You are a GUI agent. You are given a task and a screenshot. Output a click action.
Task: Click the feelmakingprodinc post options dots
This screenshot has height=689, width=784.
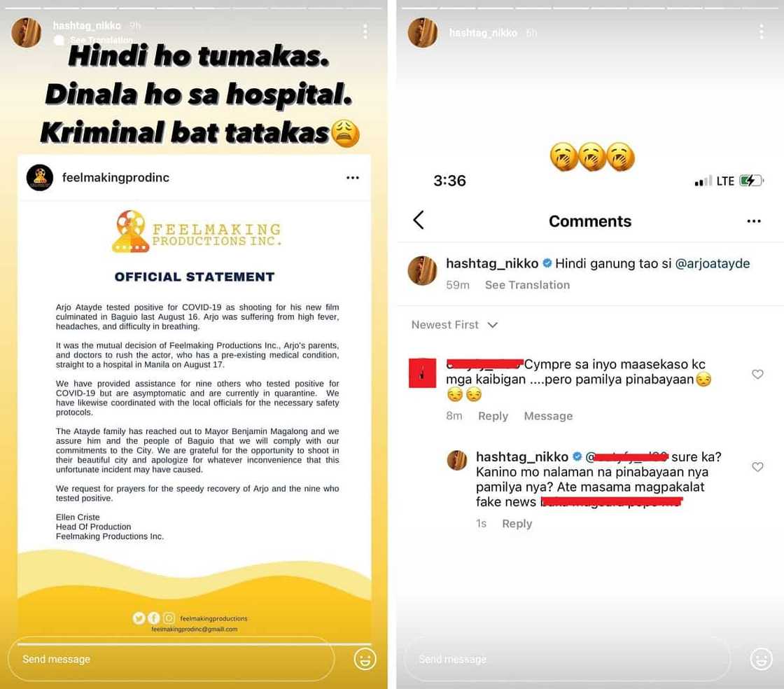353,177
